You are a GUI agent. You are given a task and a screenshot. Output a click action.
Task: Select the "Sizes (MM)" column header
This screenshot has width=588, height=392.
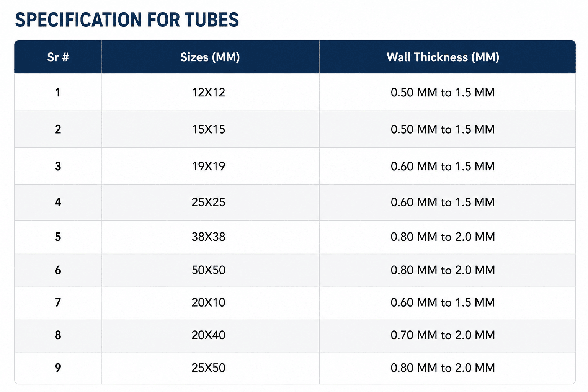[x=210, y=57]
